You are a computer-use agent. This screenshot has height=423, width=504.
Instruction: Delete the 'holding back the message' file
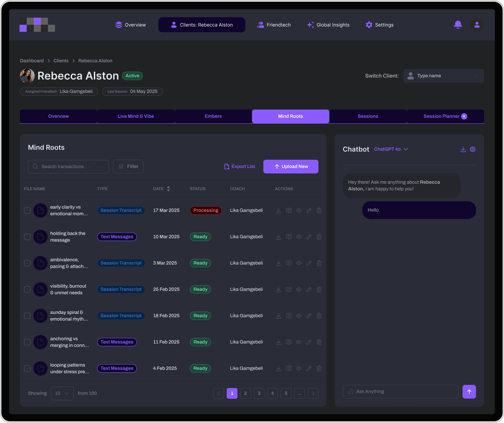tap(319, 237)
